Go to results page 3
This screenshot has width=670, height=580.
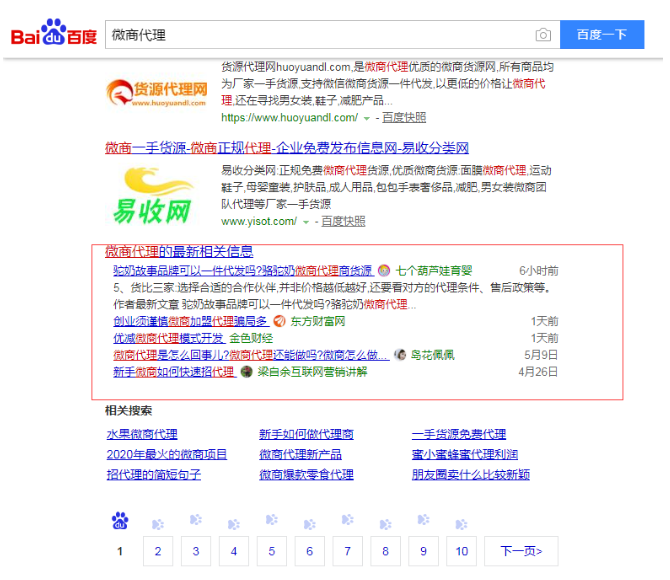click(x=196, y=551)
